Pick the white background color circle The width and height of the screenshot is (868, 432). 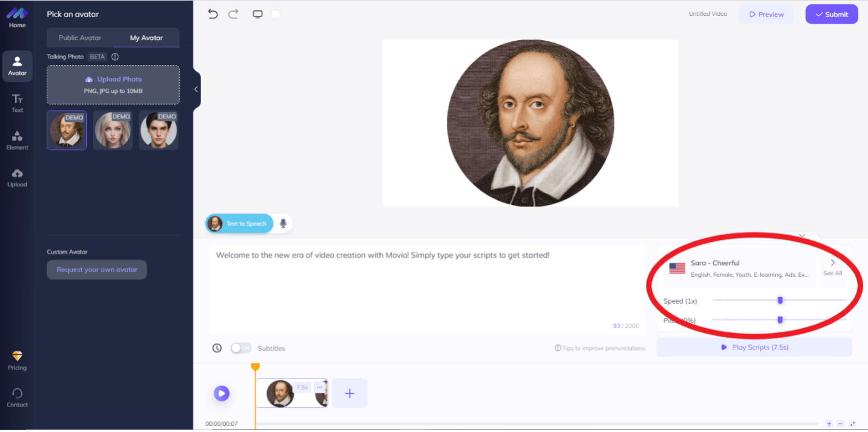click(276, 14)
